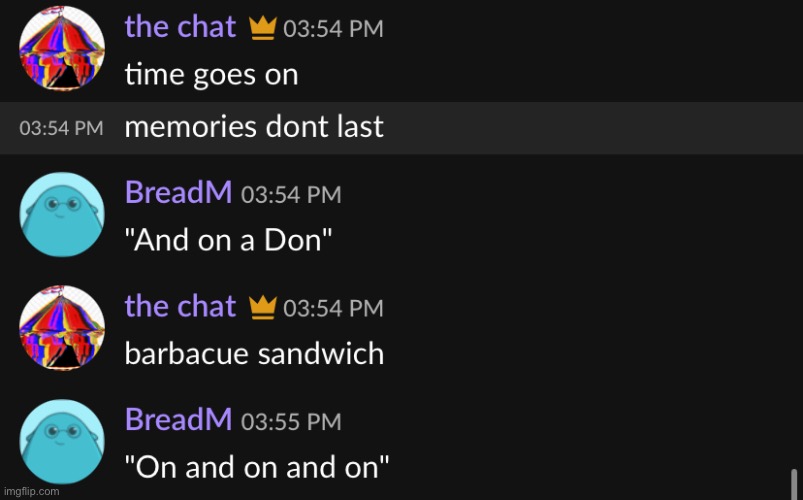Screen dimensions: 803x500
Task: Click the "barbacue sandwich" message
Action: click(254, 353)
